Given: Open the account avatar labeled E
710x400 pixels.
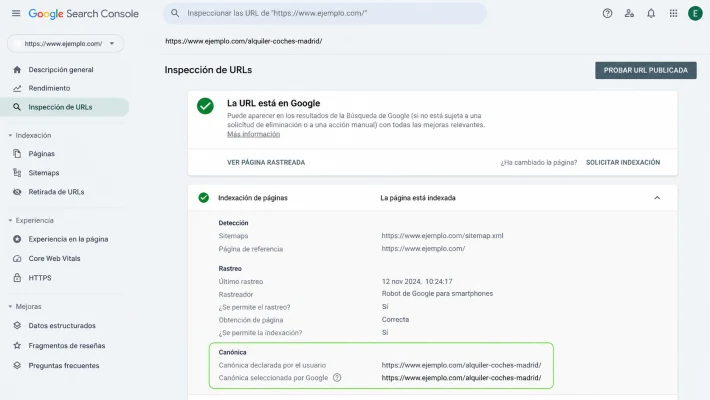Looking at the screenshot, I should [x=695, y=13].
